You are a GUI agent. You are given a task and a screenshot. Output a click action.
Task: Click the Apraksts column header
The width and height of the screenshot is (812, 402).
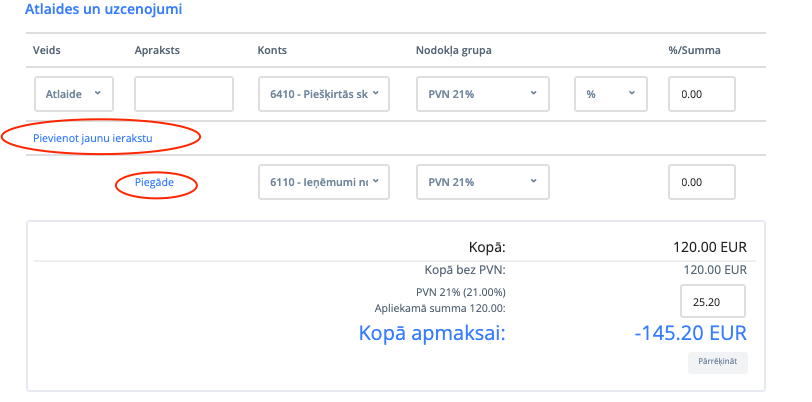coord(156,49)
